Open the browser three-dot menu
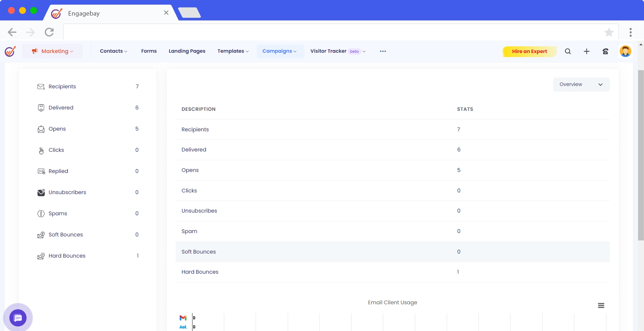 [631, 32]
